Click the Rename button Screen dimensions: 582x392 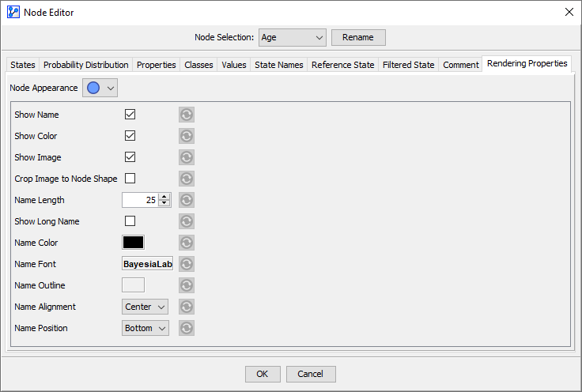(358, 37)
